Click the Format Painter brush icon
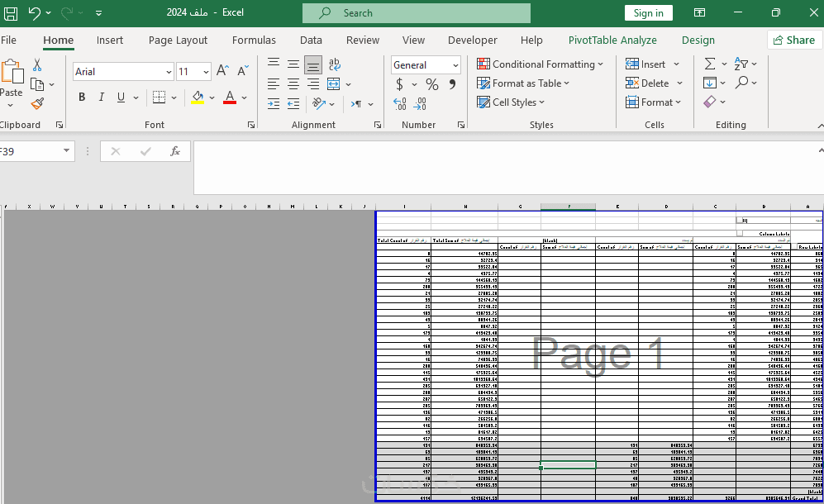Viewport: 824px width, 504px height. [37, 103]
